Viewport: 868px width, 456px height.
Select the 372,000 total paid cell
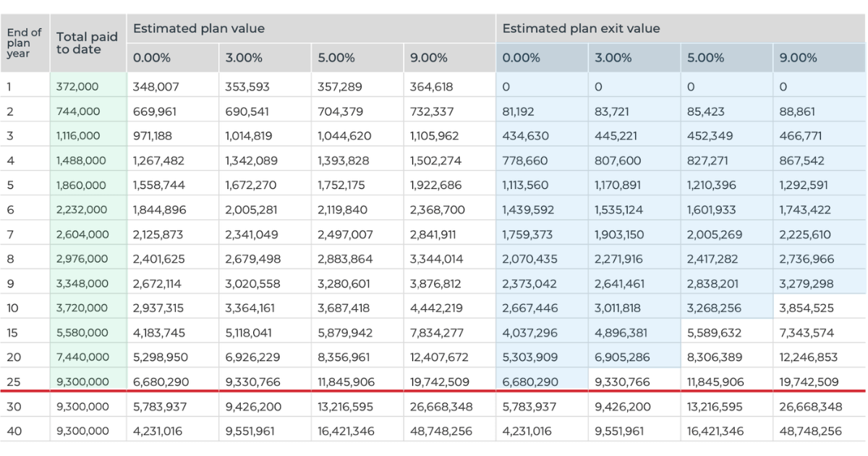click(x=78, y=87)
